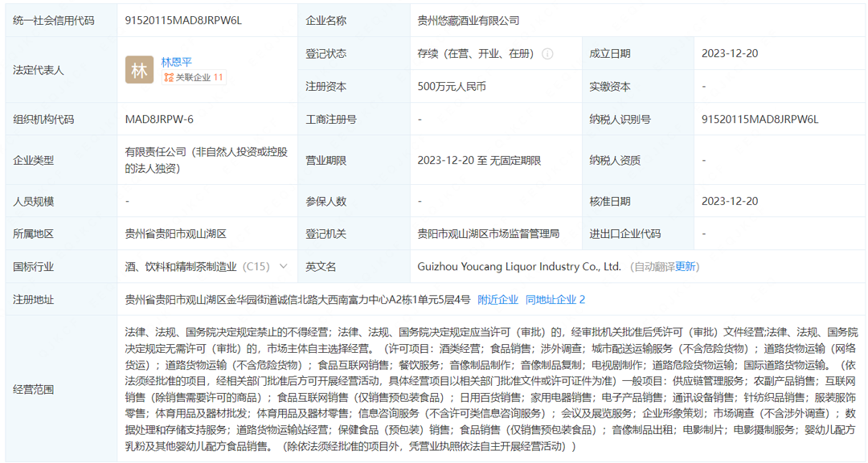Click the 人员规模 label
The width and height of the screenshot is (868, 463).
[x=33, y=201]
